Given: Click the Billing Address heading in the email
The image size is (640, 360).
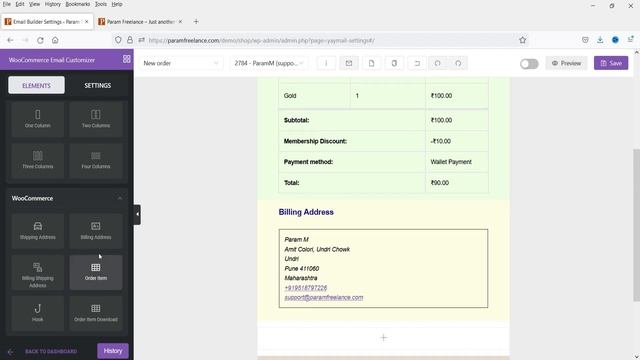Looking at the screenshot, I should pos(306,212).
